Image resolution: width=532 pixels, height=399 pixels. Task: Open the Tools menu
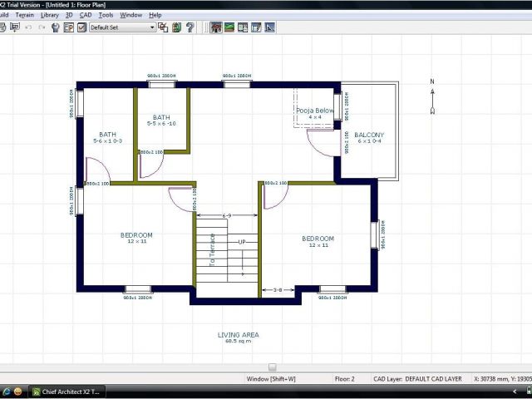tap(106, 15)
